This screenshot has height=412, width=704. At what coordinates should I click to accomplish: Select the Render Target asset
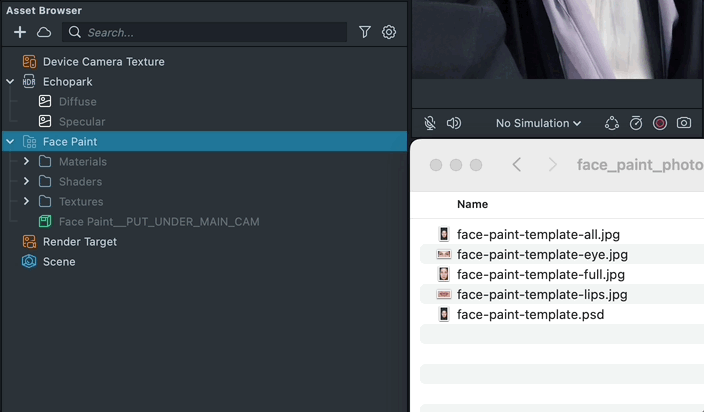click(x=79, y=242)
